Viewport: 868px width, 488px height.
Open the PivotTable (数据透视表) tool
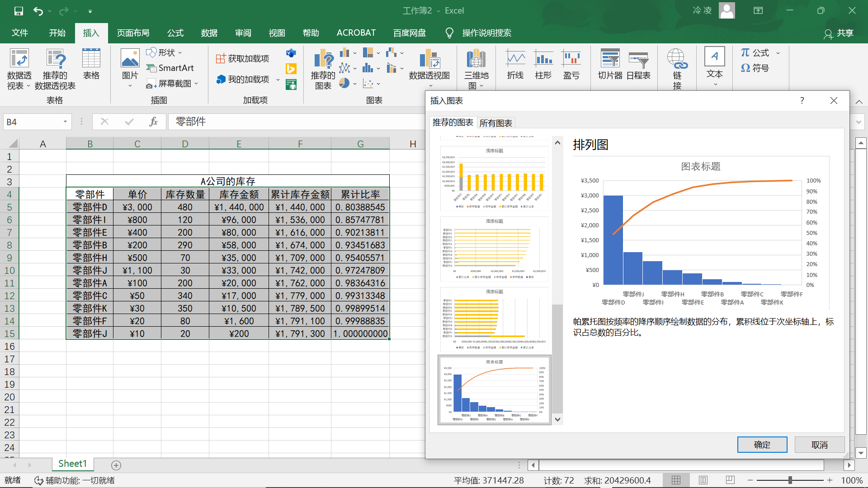(x=19, y=69)
